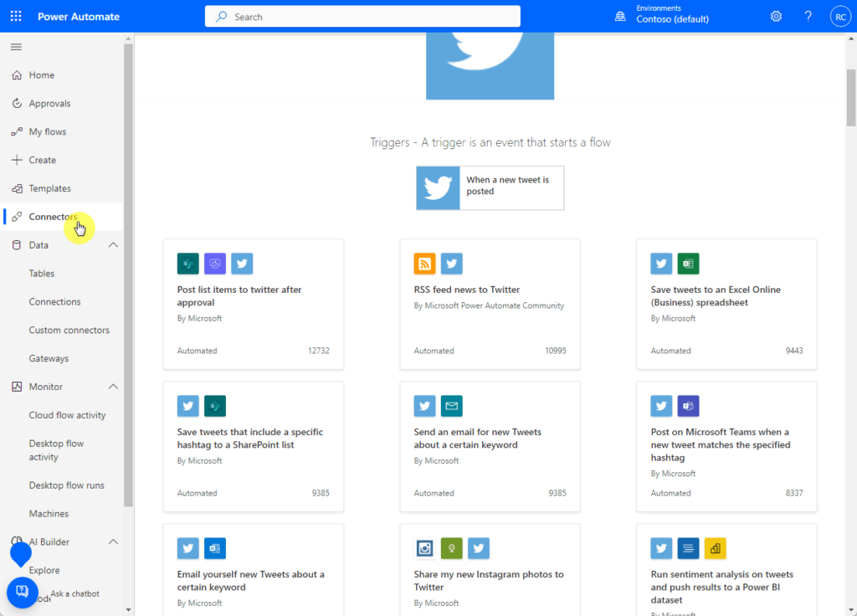
Task: Open 'RSS feed news to Twitter' template
Action: pyautogui.click(x=490, y=304)
